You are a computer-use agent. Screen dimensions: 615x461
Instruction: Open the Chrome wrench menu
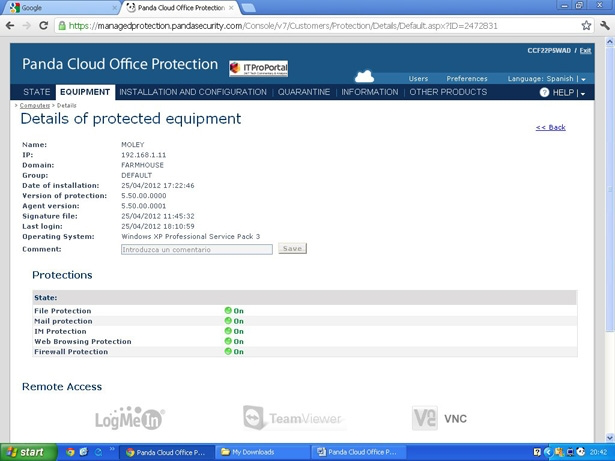point(605,26)
